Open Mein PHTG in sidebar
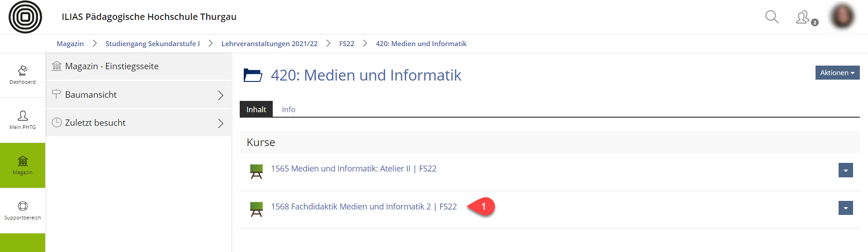Viewport: 868px width, 252px height. click(23, 120)
